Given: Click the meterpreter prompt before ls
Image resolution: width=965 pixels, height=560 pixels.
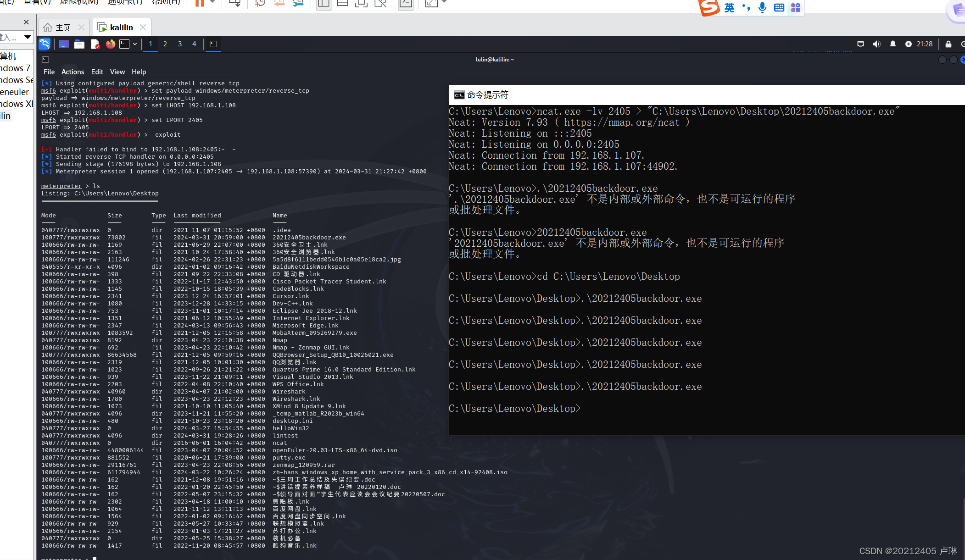Looking at the screenshot, I should (61, 186).
